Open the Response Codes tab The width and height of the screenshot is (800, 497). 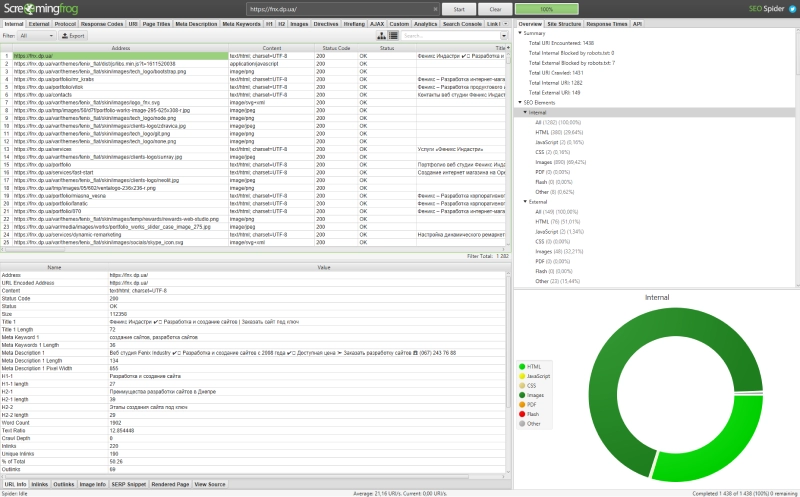(104, 22)
